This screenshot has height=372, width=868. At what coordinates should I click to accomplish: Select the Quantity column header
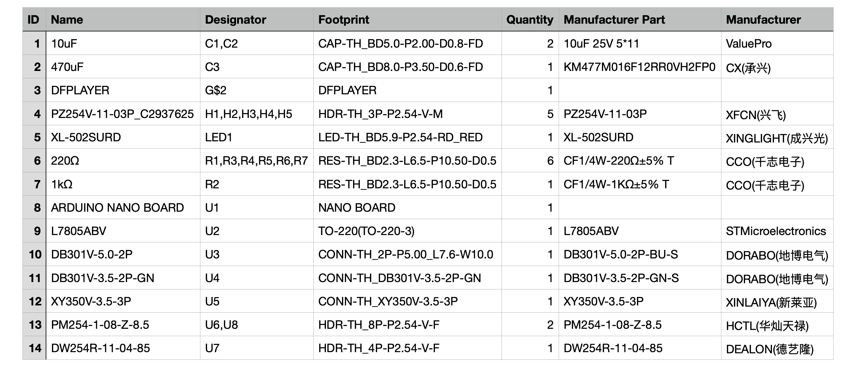530,20
